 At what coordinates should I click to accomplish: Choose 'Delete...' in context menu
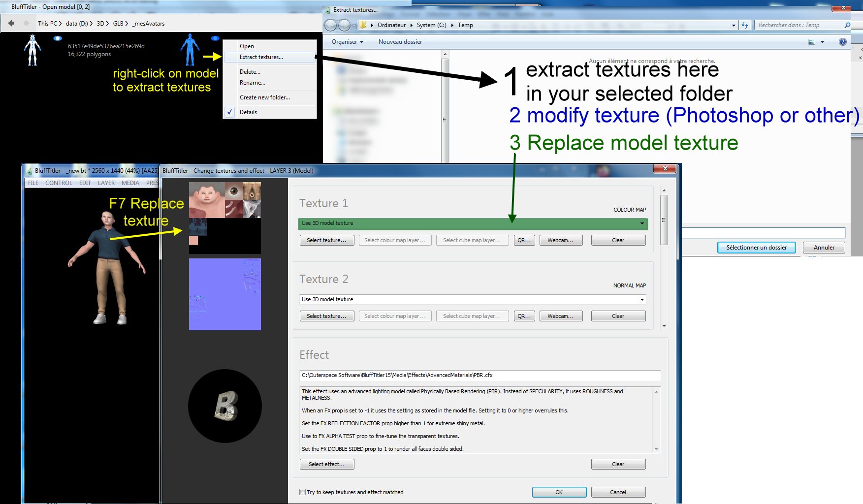269,72
